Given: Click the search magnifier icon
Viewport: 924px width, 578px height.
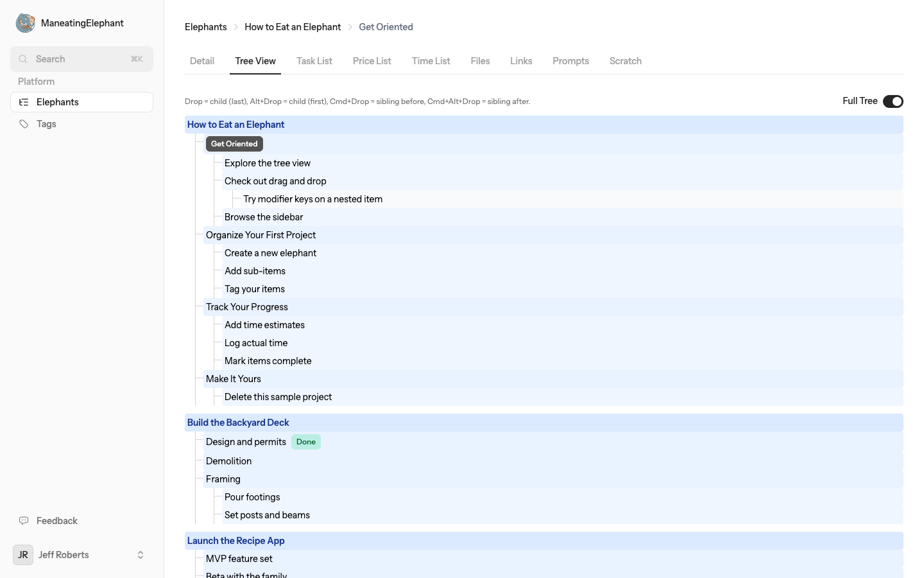Looking at the screenshot, I should click(23, 59).
